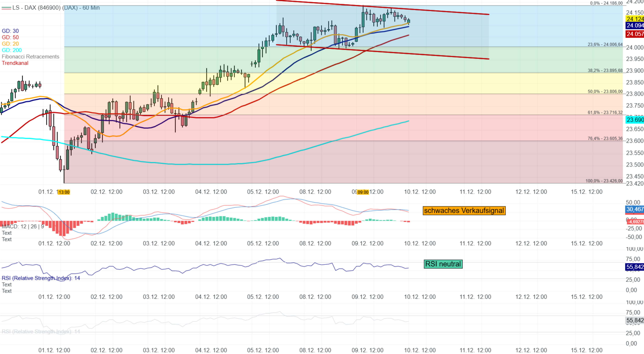Select the GD: 20 legend entry
Image resolution: width=644 pixels, height=354 pixels.
[10, 44]
